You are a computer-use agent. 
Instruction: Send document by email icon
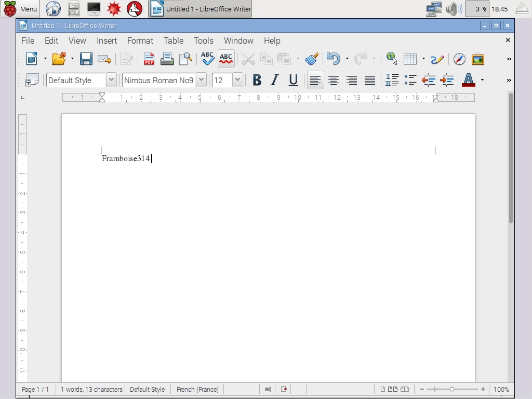pyautogui.click(x=104, y=59)
